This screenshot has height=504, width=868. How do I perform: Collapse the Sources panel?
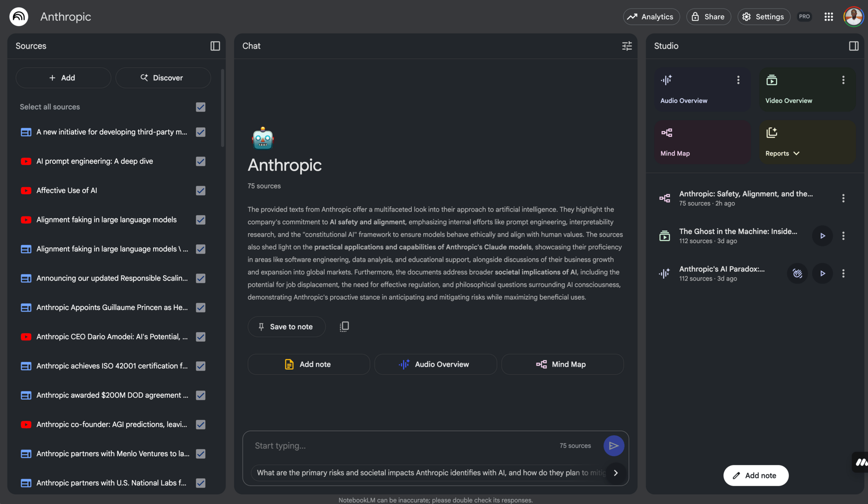215,46
